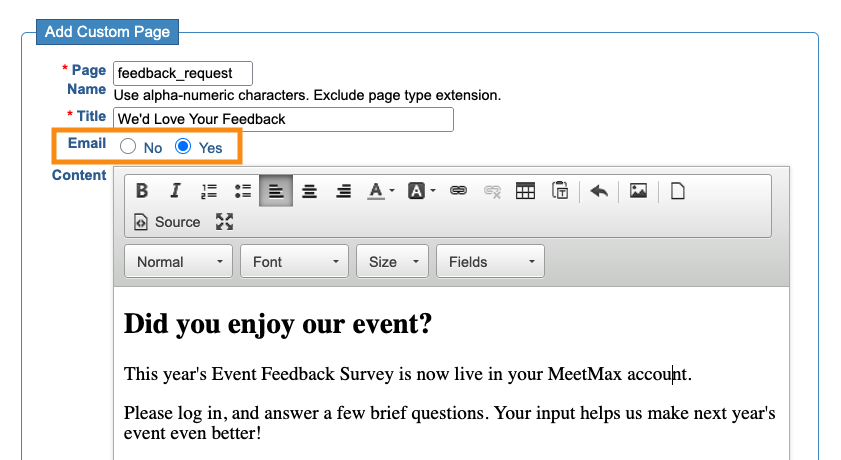Right align the text
Screen dimensions: 841x460
coord(344,191)
